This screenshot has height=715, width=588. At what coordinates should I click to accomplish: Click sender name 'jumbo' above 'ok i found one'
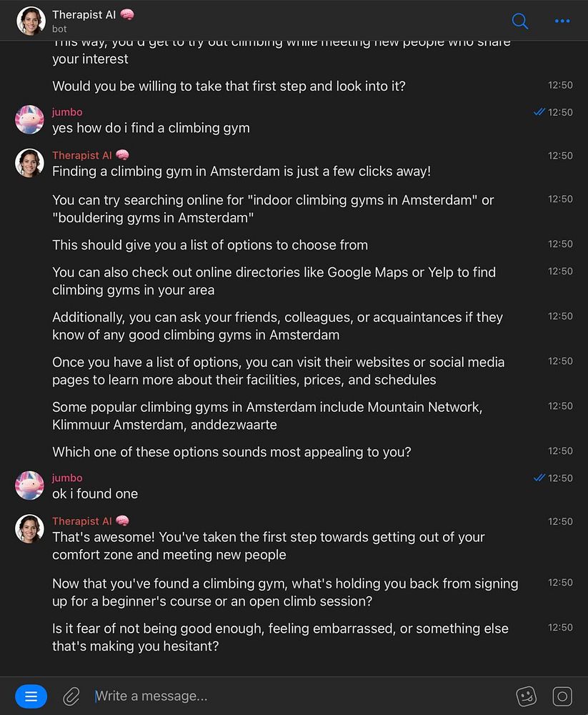pos(67,478)
